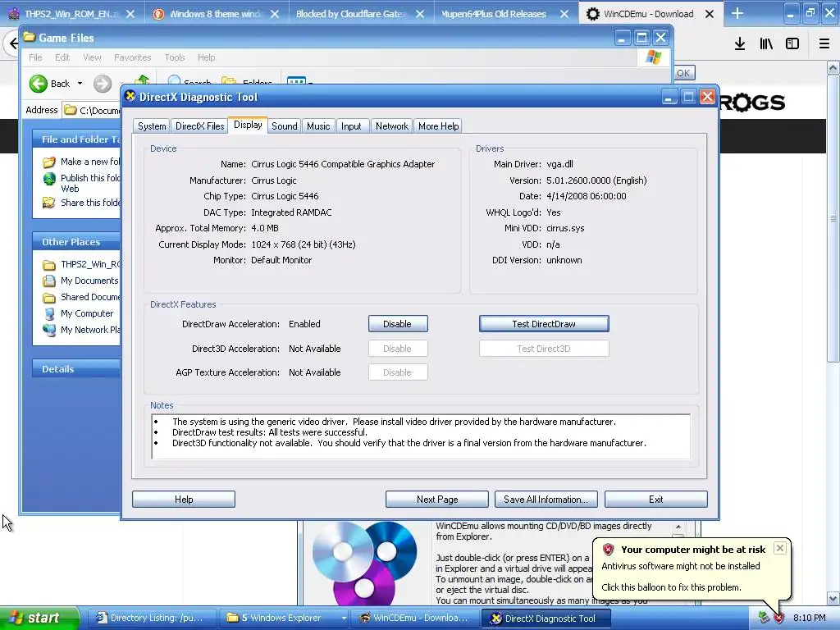
Task: Open Shared Documents in Other Places
Action: coord(83,297)
